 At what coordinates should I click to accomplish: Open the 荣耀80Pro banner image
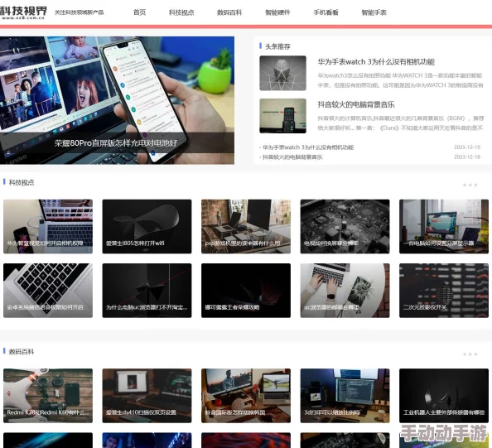(x=117, y=100)
